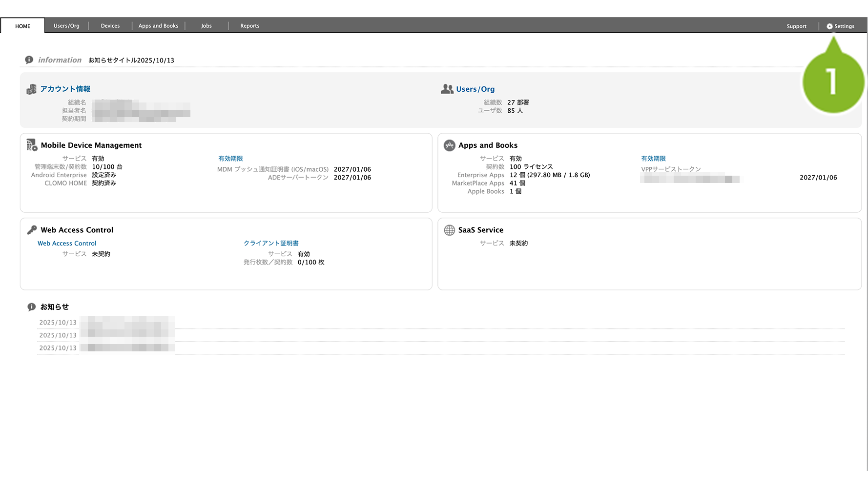The height and width of the screenshot is (488, 868).
Task: Click the information circle icon
Action: click(29, 60)
